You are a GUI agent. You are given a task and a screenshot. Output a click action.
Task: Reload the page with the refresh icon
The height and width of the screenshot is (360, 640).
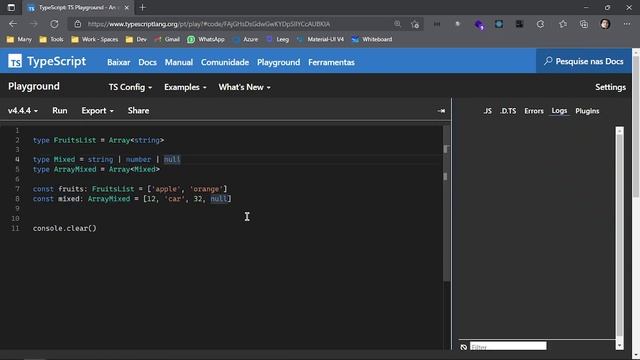[x=54, y=24]
